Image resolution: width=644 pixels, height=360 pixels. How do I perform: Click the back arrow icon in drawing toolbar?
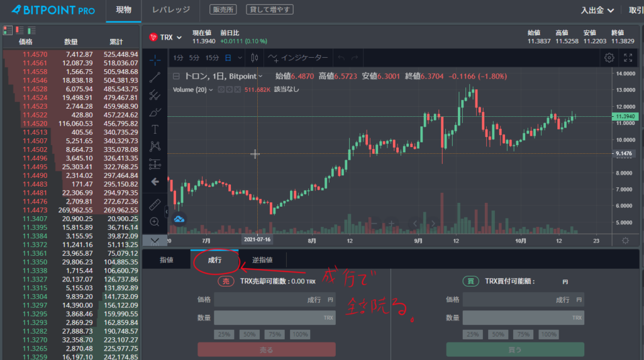155,182
